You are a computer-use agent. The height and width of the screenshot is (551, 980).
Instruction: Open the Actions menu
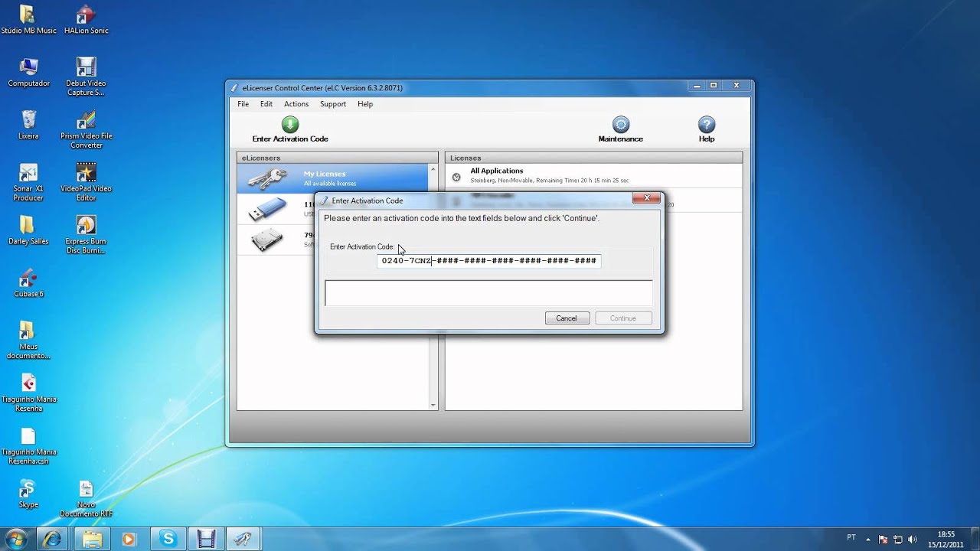pos(296,104)
